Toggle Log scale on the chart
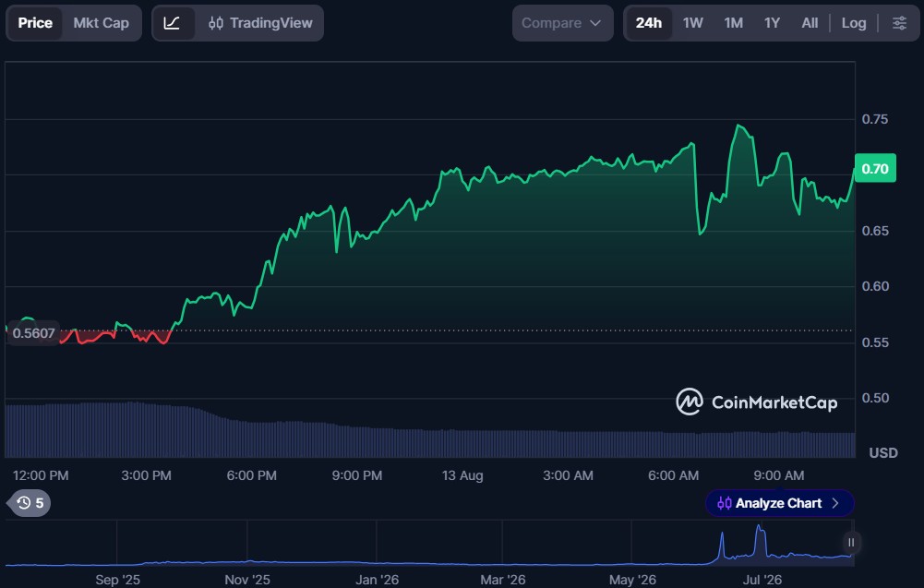 pyautogui.click(x=853, y=23)
